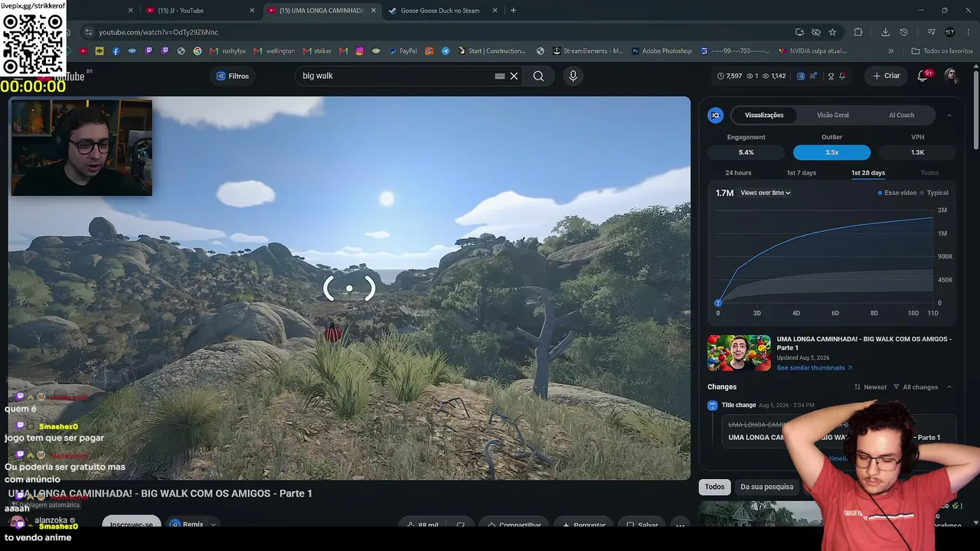The width and height of the screenshot is (980, 551).
Task: Open the 'Views over time' dropdown
Action: [766, 193]
